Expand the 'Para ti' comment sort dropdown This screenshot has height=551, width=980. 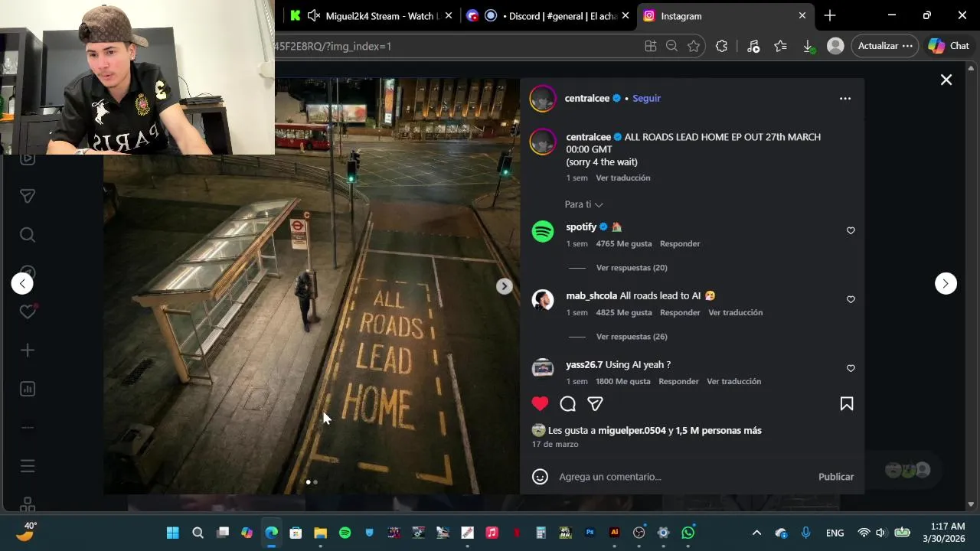click(583, 204)
